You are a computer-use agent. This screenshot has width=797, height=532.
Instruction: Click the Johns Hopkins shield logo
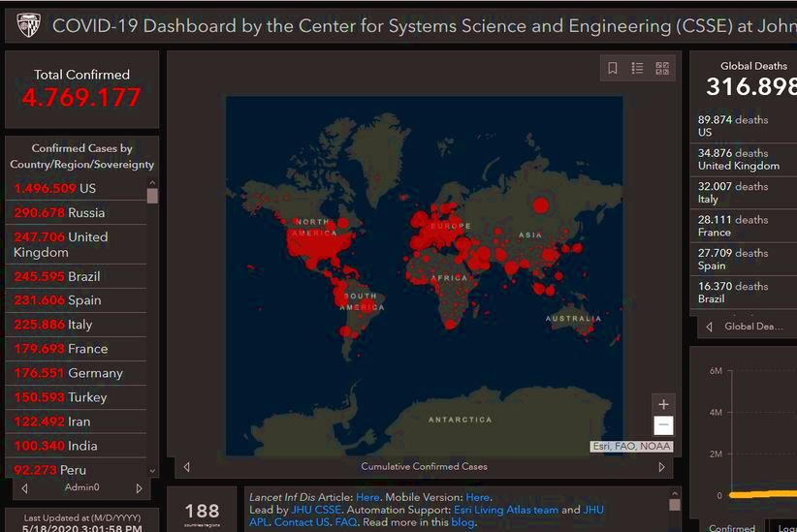pyautogui.click(x=29, y=24)
